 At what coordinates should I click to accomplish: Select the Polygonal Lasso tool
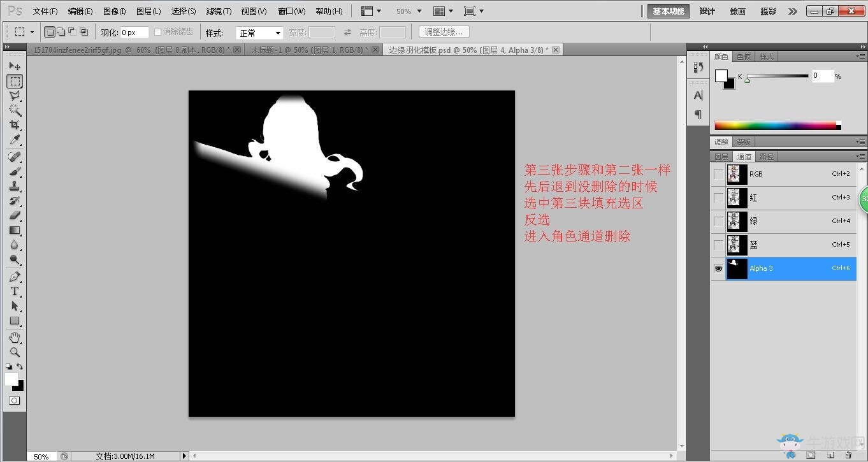coord(15,96)
